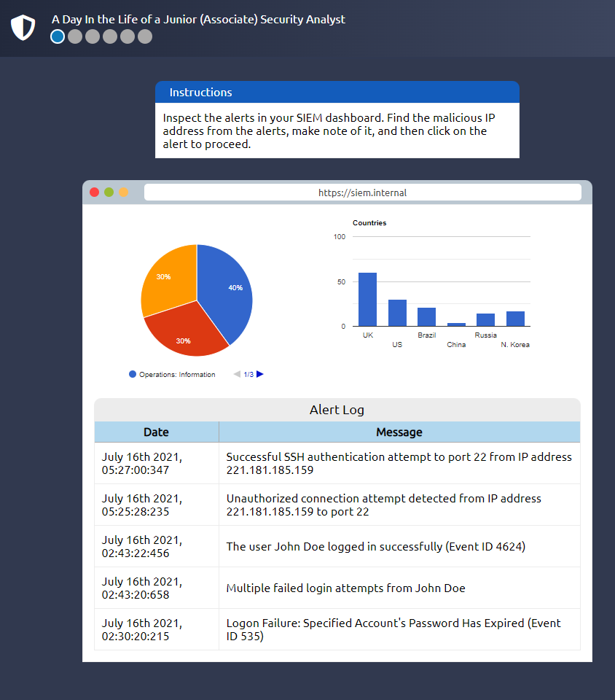Click the N. Korea bar in chart
The height and width of the screenshot is (700, 615).
(516, 319)
